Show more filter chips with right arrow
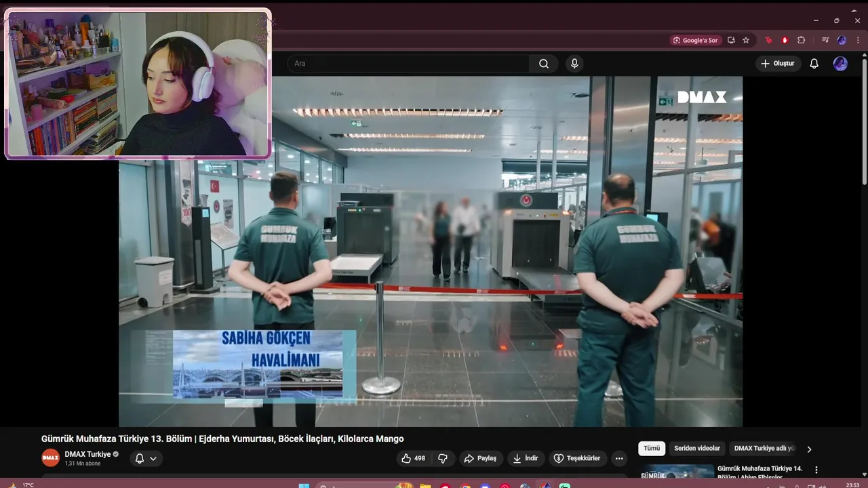868x488 pixels. point(809,449)
